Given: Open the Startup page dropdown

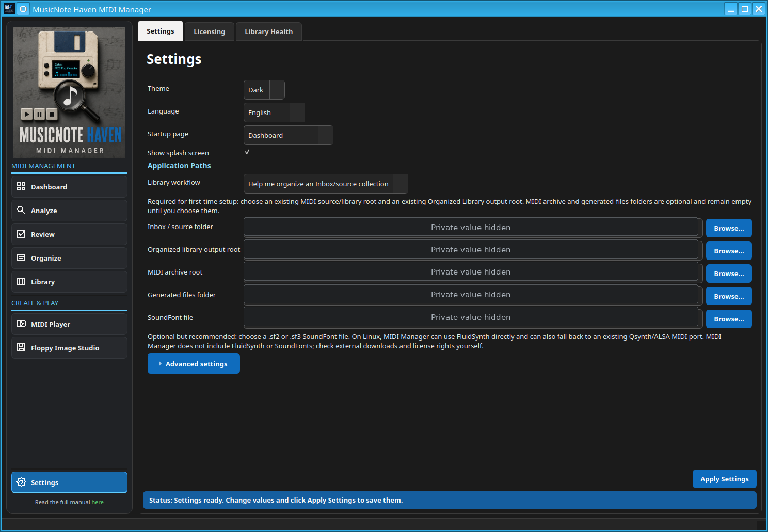Looking at the screenshot, I should [288, 135].
